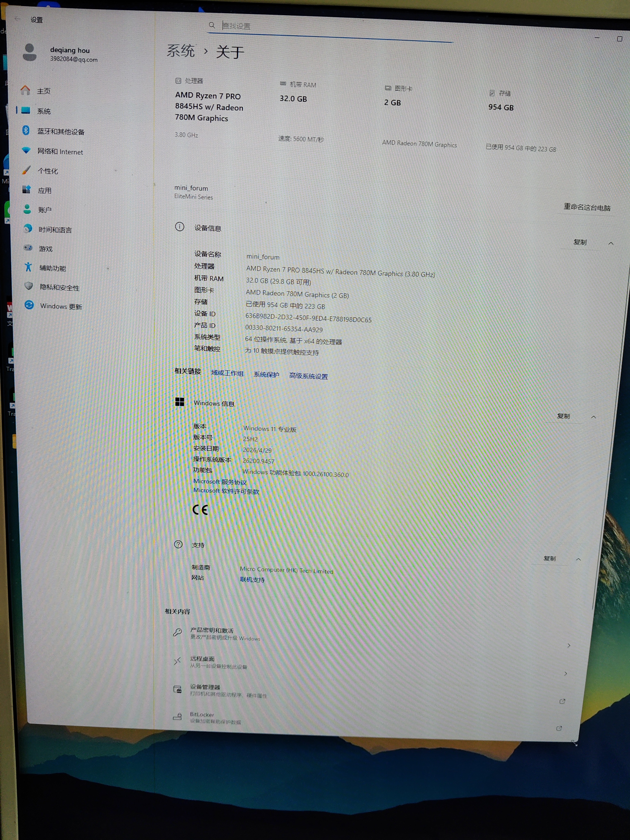The height and width of the screenshot is (840, 630).
Task: Click the 时间和语言 globe clock icon
Action: 28,228
